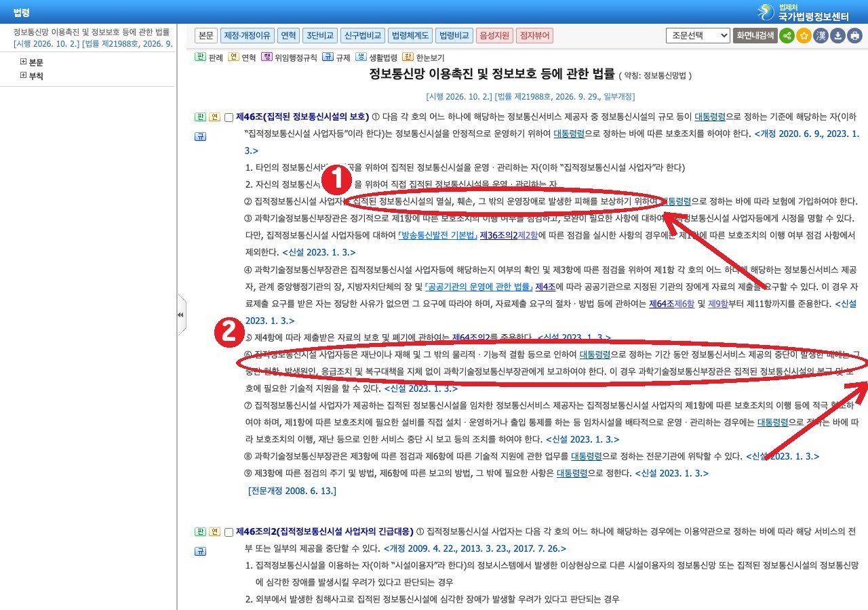
Task: Collapse the left sidebar with arrow handle
Action: (181, 314)
